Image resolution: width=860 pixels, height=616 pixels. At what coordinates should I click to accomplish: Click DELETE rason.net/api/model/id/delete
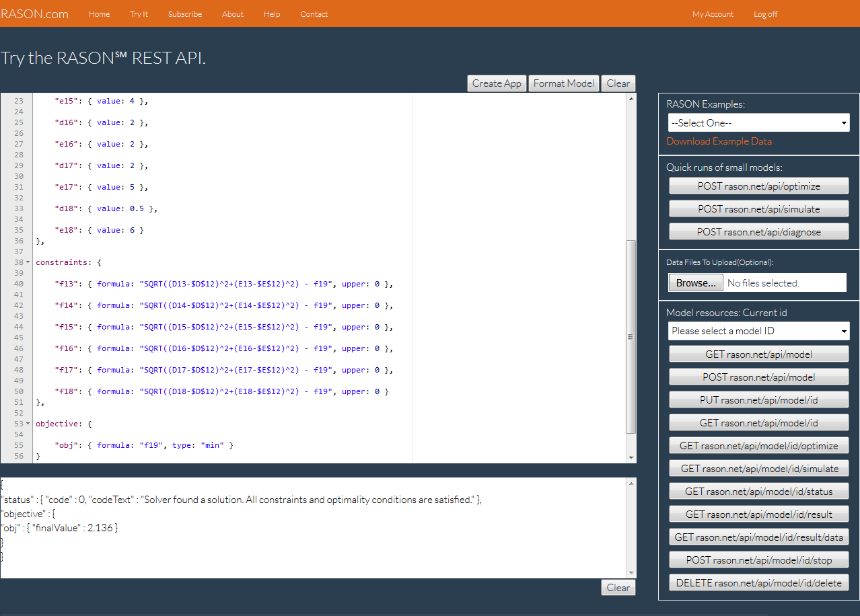pyautogui.click(x=758, y=583)
